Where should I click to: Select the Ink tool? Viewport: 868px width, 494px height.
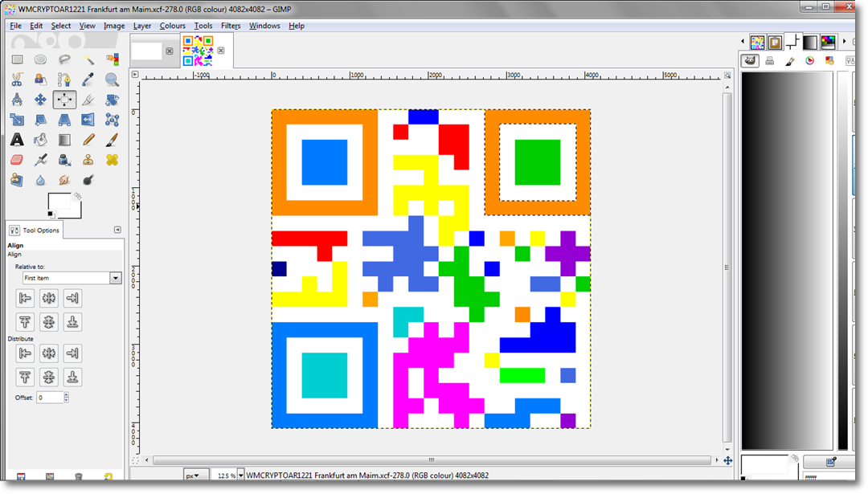64,160
